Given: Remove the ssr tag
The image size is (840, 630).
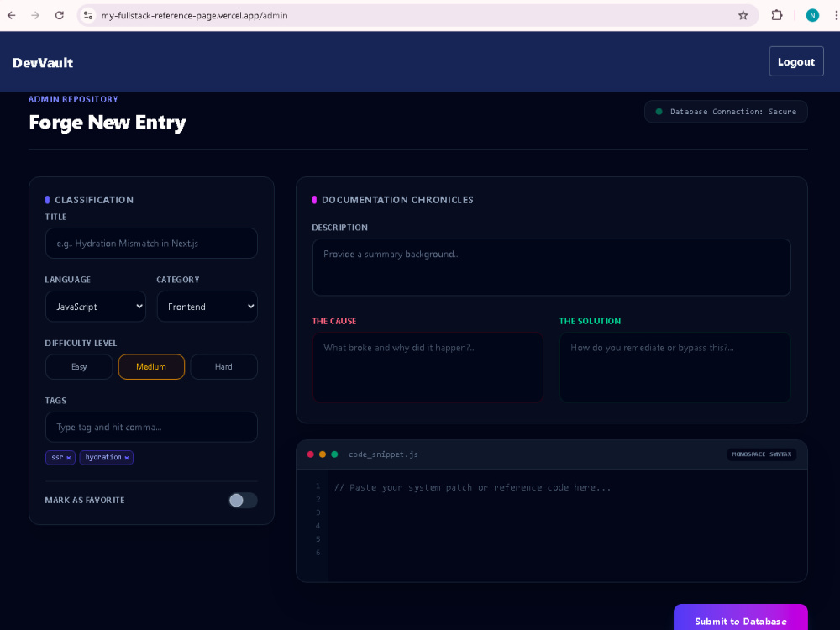Looking at the screenshot, I should coord(69,458).
